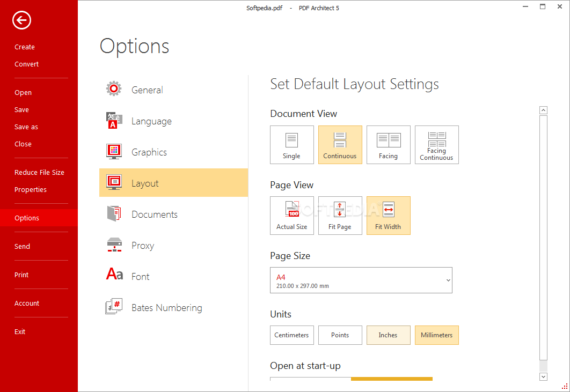Select Print menu item
Image resolution: width=570 pixels, height=392 pixels.
coord(21,275)
